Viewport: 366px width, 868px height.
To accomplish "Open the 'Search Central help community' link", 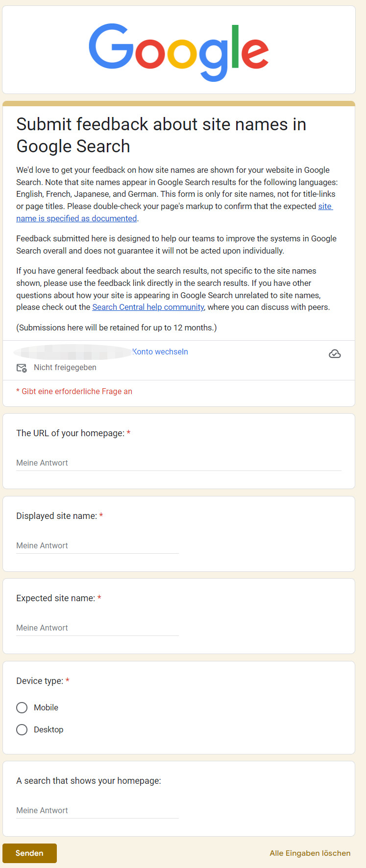I will coord(148,307).
